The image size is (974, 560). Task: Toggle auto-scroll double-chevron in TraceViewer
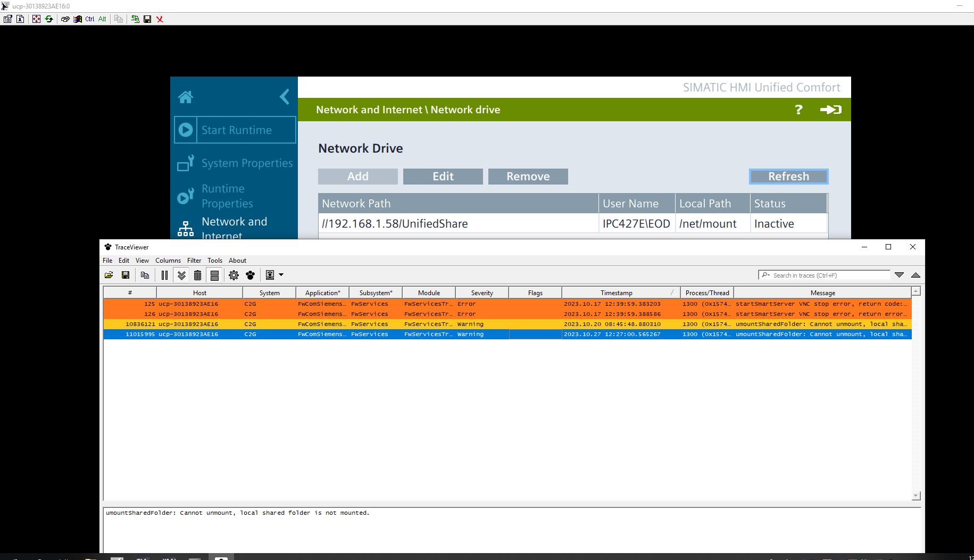coord(181,275)
